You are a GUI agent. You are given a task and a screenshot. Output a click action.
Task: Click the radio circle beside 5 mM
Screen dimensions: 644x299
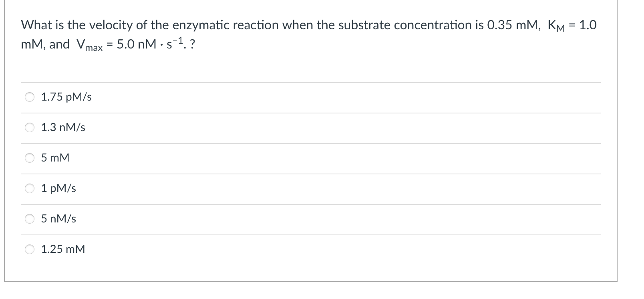pyautogui.click(x=29, y=158)
